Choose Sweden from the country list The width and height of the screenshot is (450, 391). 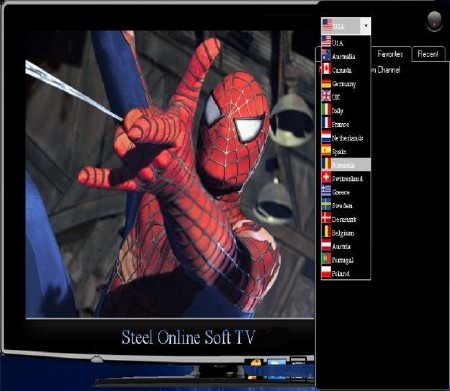click(346, 205)
